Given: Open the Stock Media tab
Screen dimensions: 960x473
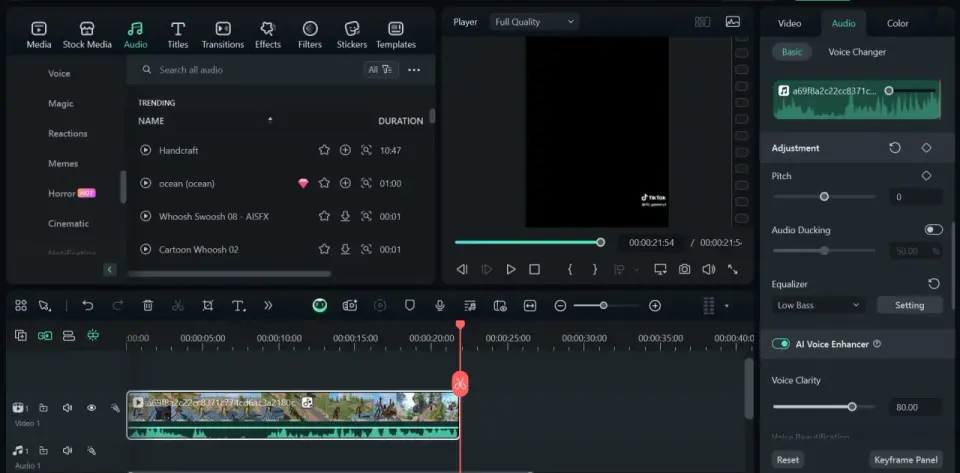Looking at the screenshot, I should (87, 35).
